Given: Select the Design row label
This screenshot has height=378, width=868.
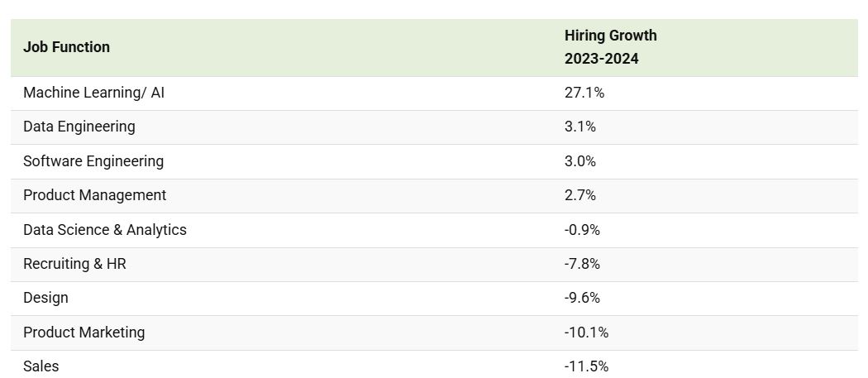Looking at the screenshot, I should pos(45,298).
